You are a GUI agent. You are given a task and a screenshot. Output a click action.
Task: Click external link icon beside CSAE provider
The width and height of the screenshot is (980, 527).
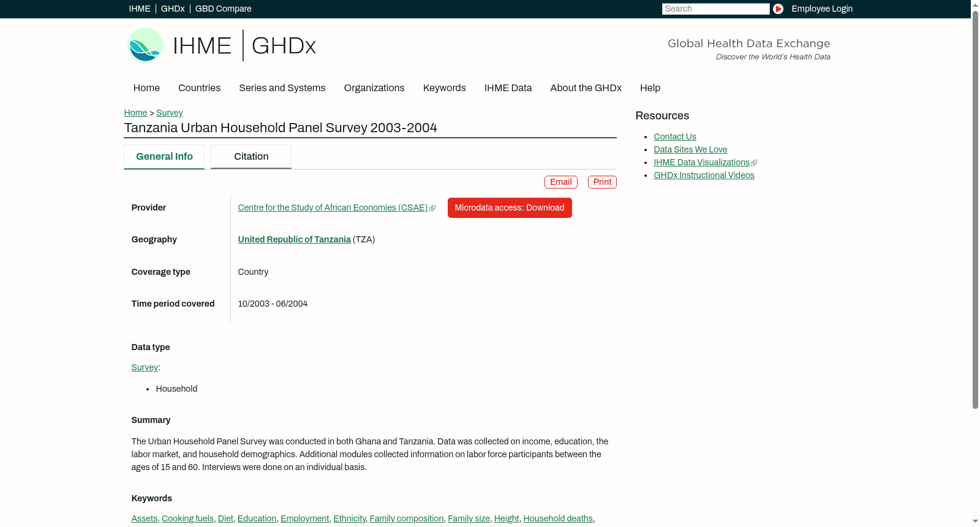tap(432, 209)
